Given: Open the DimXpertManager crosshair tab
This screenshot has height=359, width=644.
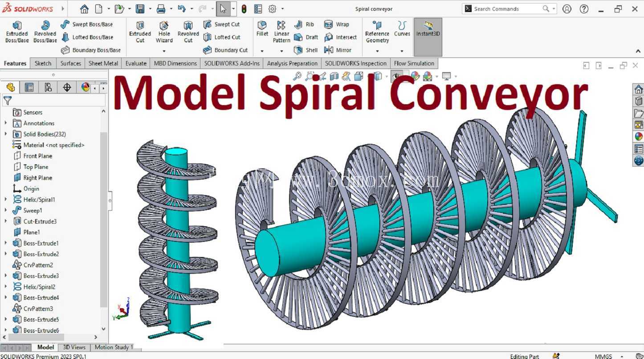Looking at the screenshot, I should pyautogui.click(x=67, y=87).
